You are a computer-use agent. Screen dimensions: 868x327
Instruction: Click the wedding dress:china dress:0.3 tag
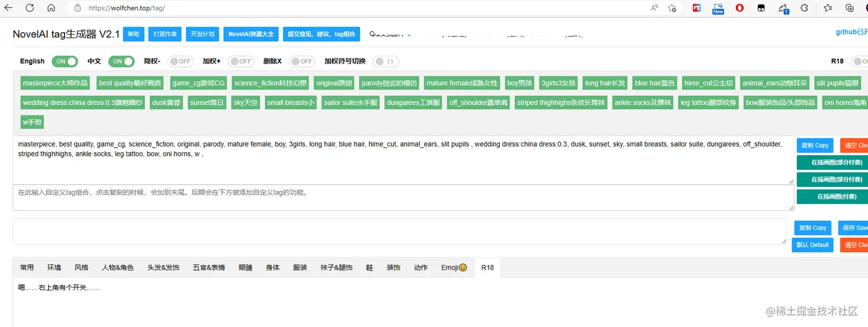point(83,103)
